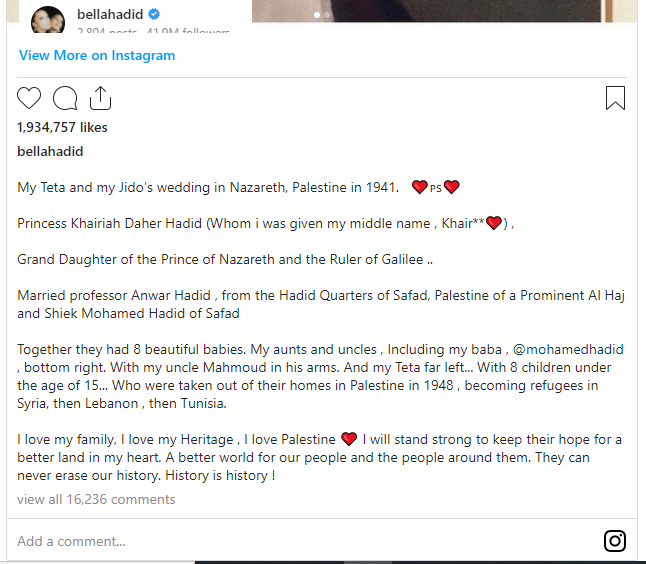Click the heart emoji after 'I love Palestine'
Image resolution: width=646 pixels, height=564 pixels.
coord(349,439)
